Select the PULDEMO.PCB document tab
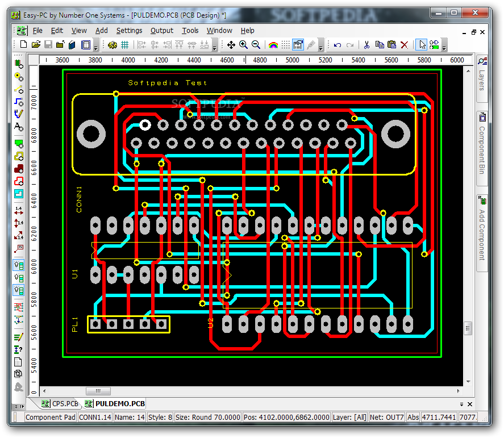 [115, 403]
